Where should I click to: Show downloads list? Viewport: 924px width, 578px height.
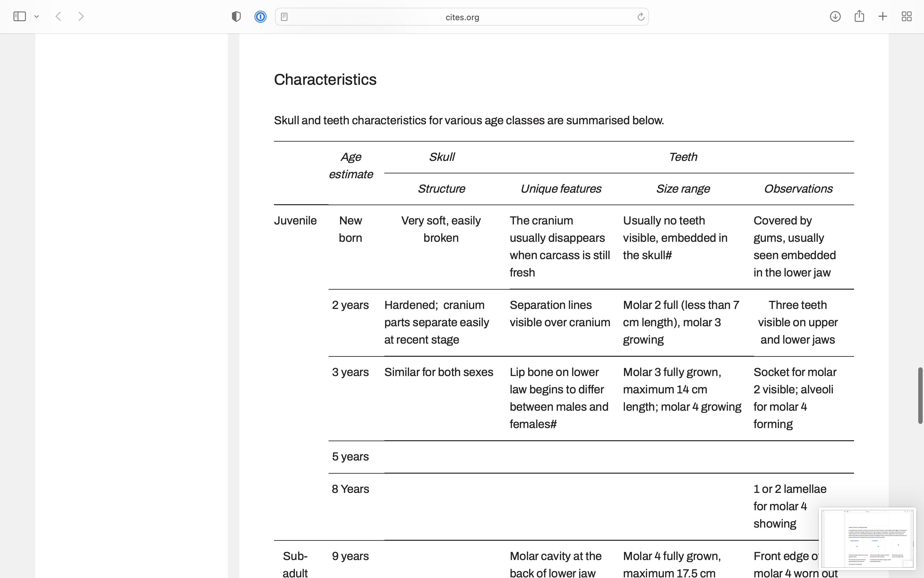(835, 16)
